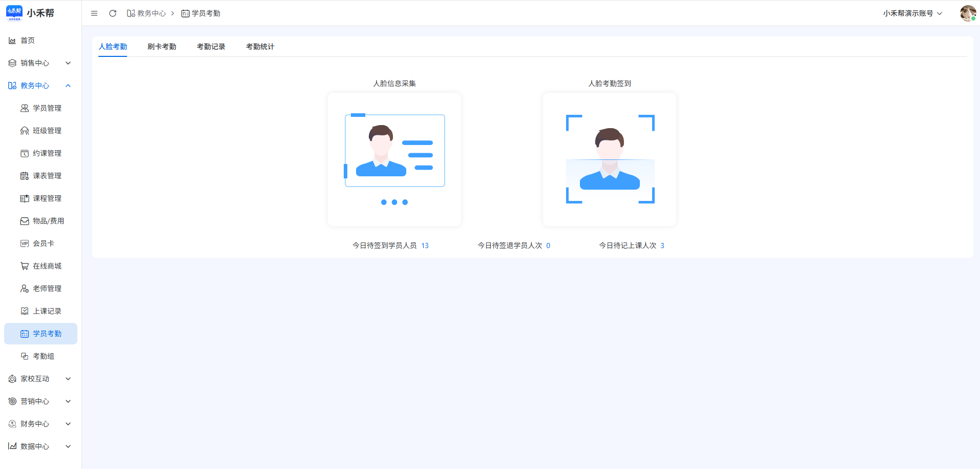Screen dimensions: 980x469
Task: Click the hamburger menu collapse icon
Action: [94, 13]
